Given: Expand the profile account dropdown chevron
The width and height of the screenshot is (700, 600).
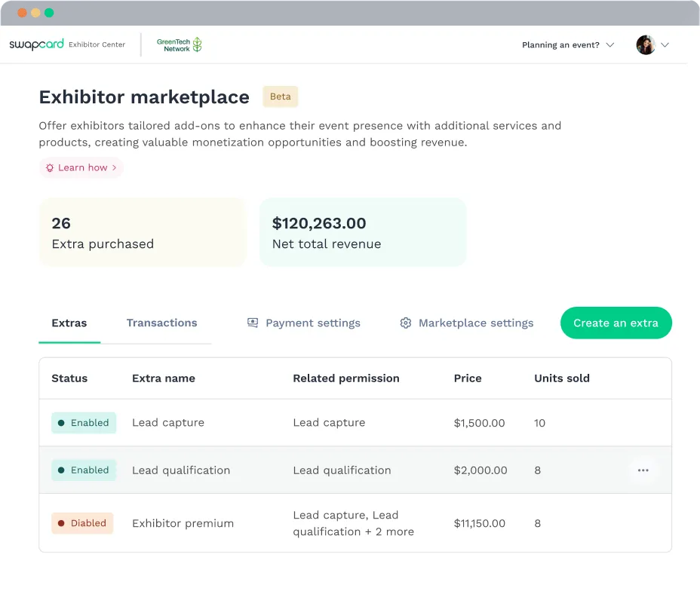Looking at the screenshot, I should pos(665,44).
